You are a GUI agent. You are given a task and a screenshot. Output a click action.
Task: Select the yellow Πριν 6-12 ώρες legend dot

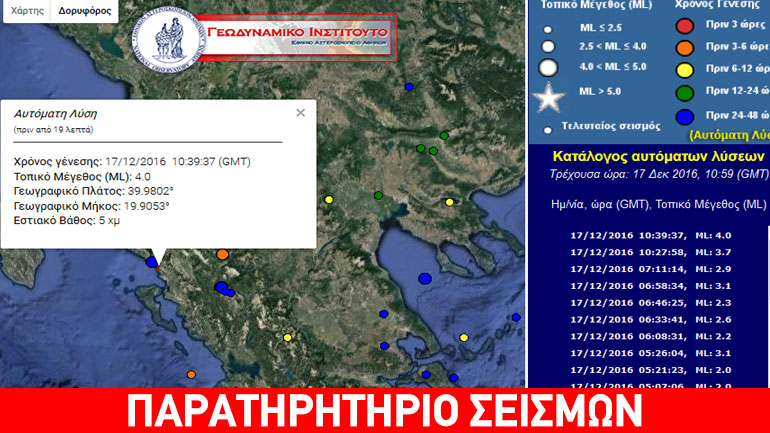point(685,70)
